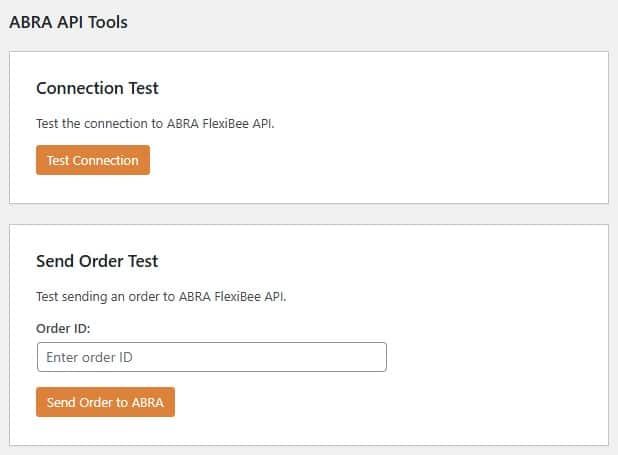Click the word "Tools" in the page title
The image size is (618, 455).
coord(107,21)
